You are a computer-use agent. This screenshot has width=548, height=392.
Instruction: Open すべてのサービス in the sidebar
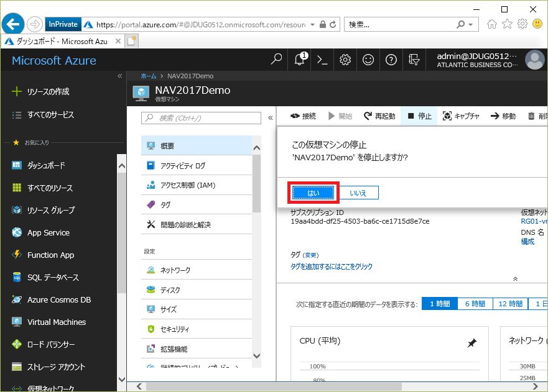tap(43, 115)
